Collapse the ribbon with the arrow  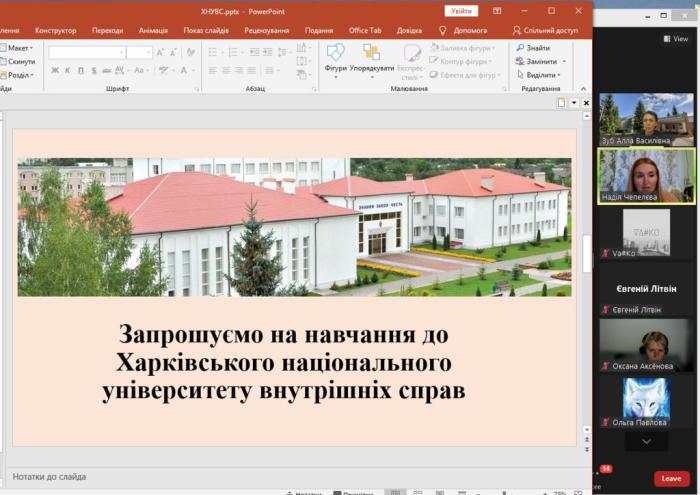pyautogui.click(x=583, y=88)
